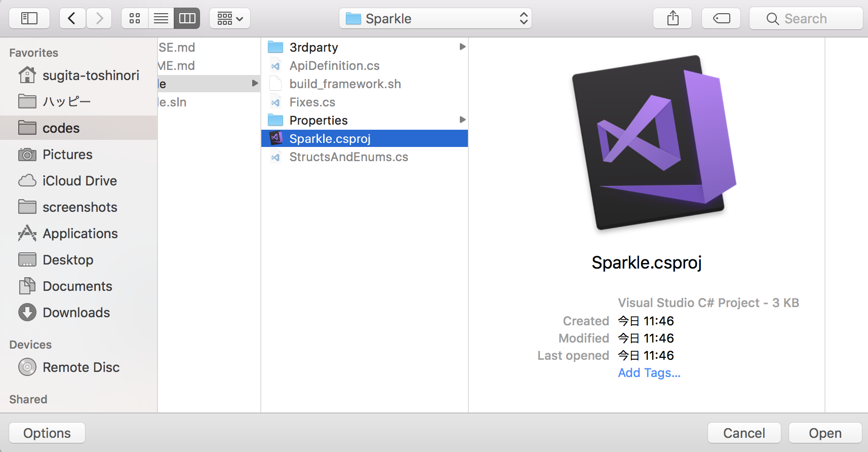Click the Downloads arrow circle icon
This screenshot has height=452, width=868.
[27, 312]
